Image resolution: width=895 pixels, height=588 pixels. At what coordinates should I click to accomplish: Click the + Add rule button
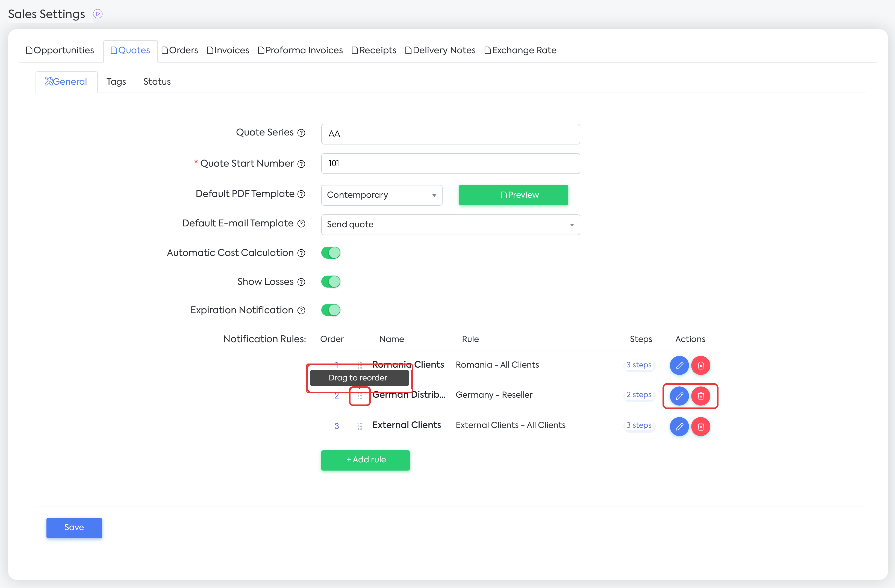click(366, 460)
